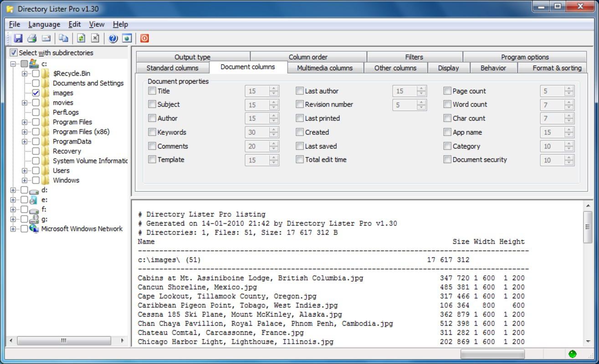Collapse the c: drive tree node
Viewport: 599px width, 364px height.
click(13, 64)
